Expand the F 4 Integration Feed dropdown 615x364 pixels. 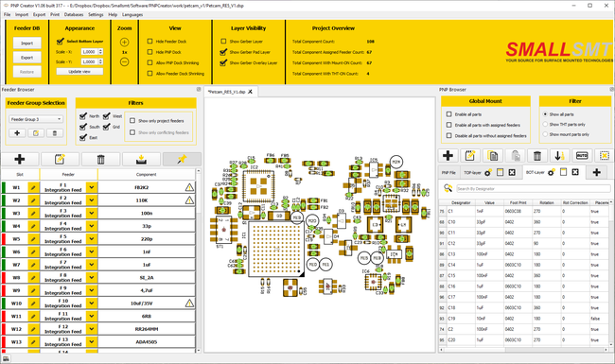[92, 226]
